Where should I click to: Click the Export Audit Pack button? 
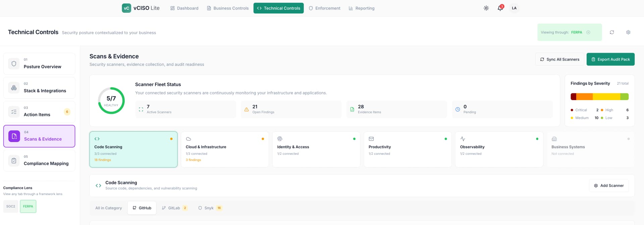[610, 59]
